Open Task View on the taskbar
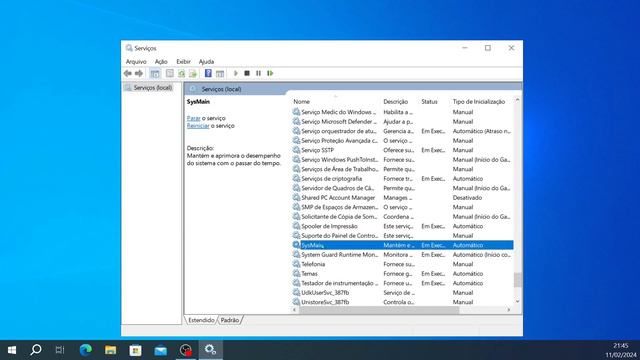The width and height of the screenshot is (640, 360). 60,350
